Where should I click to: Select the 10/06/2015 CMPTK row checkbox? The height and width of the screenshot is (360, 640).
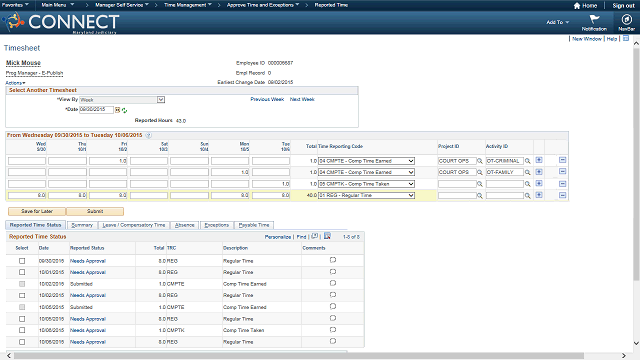22,330
